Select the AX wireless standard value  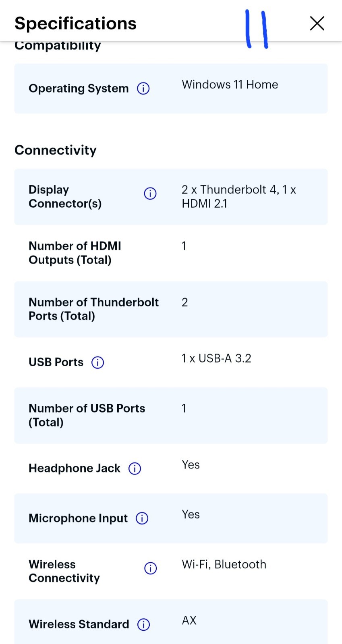[x=189, y=620]
